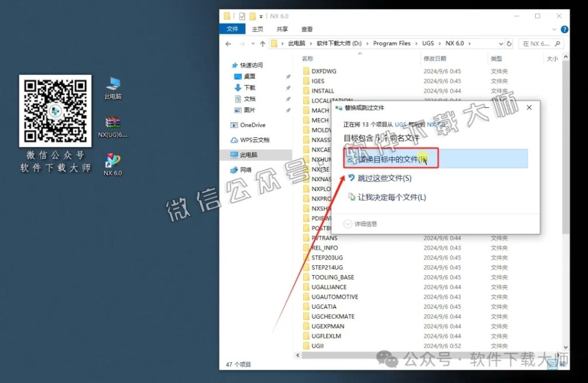Click properties checkbox icon in quick access toolbar
Viewport: 588px width, 383px height.
coord(242,16)
